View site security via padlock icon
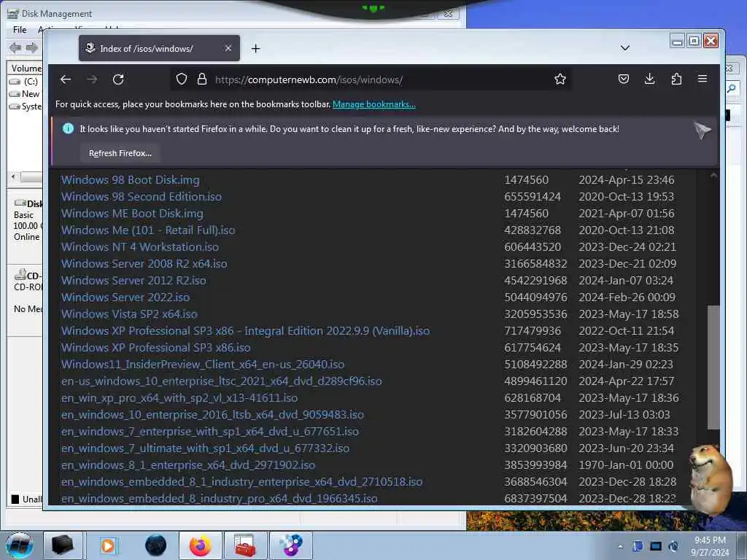The height and width of the screenshot is (560, 747). (202, 79)
